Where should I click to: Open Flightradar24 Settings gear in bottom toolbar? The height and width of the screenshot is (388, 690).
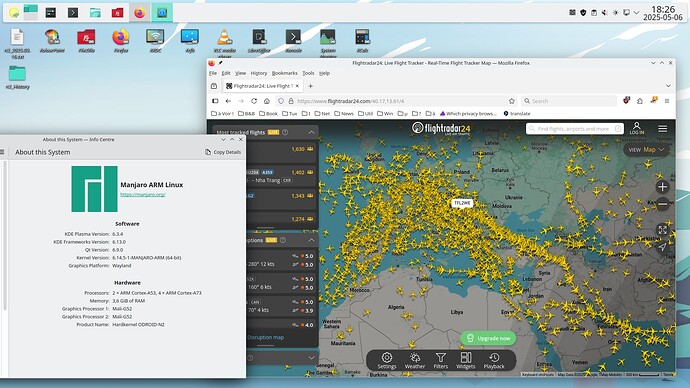387,360
